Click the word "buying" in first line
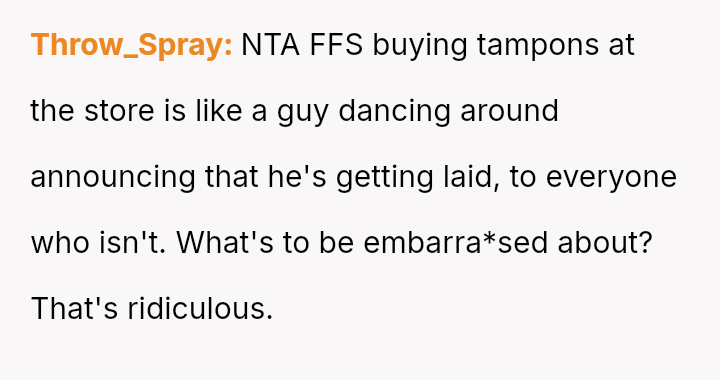720x380 pixels. point(420,46)
